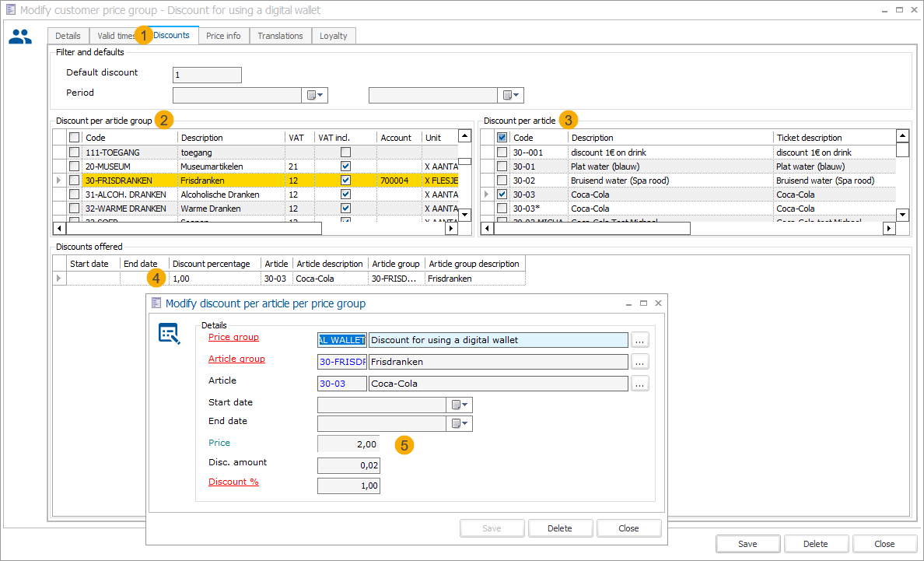Check the 20-MUSEUM article group checkbox
The height and width of the screenshot is (561, 924).
pos(74,167)
